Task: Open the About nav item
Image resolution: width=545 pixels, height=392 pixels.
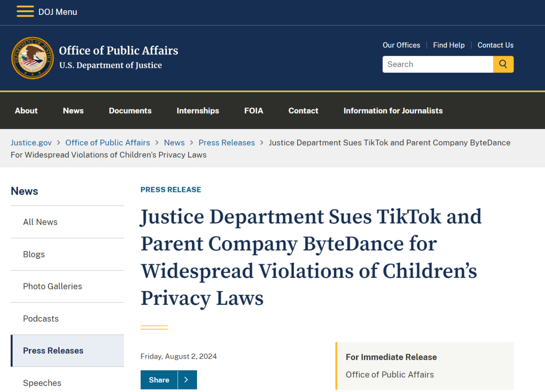Action: 26,111
